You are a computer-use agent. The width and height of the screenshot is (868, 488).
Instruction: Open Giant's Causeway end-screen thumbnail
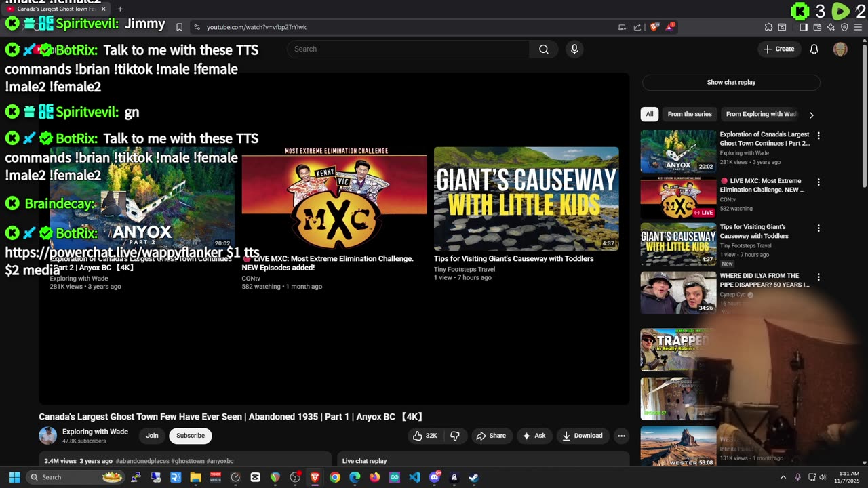(526, 199)
